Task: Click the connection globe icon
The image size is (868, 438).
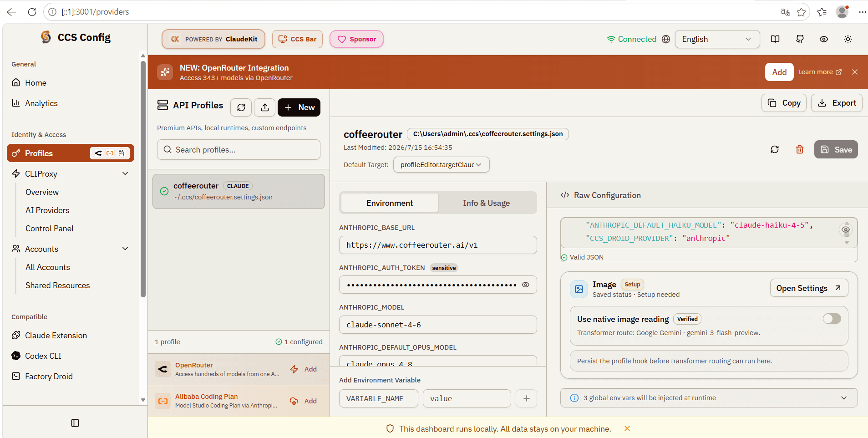Action: [x=666, y=39]
